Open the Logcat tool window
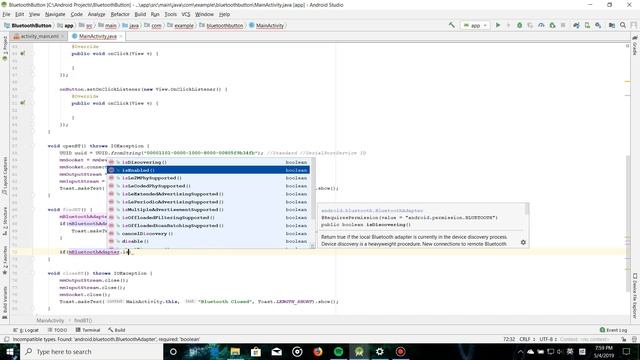The width and height of the screenshot is (640, 360). [26, 330]
